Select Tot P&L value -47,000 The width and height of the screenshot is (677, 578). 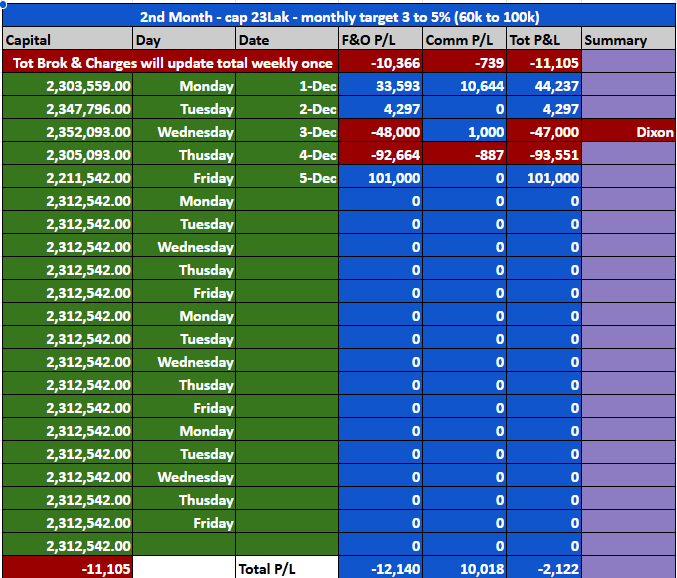544,132
